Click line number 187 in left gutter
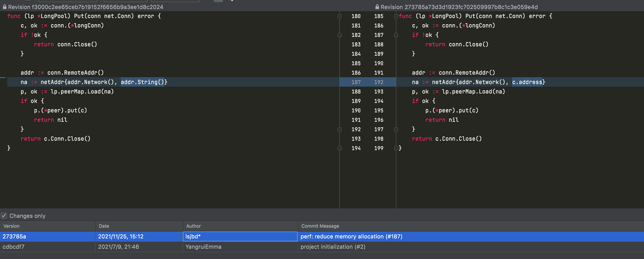 pos(356,82)
